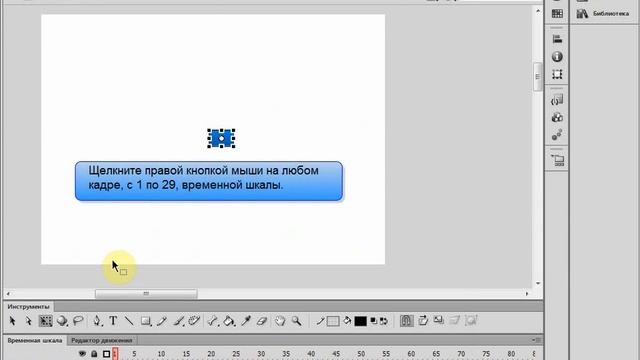This screenshot has width=640, height=360.
Task: Toggle outline display for all layers
Action: click(106, 354)
